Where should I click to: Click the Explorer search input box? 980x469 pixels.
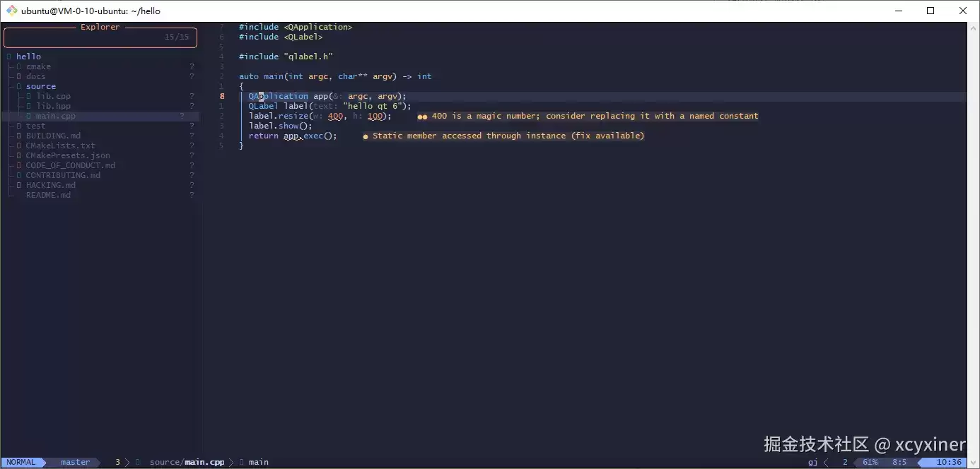coord(100,37)
